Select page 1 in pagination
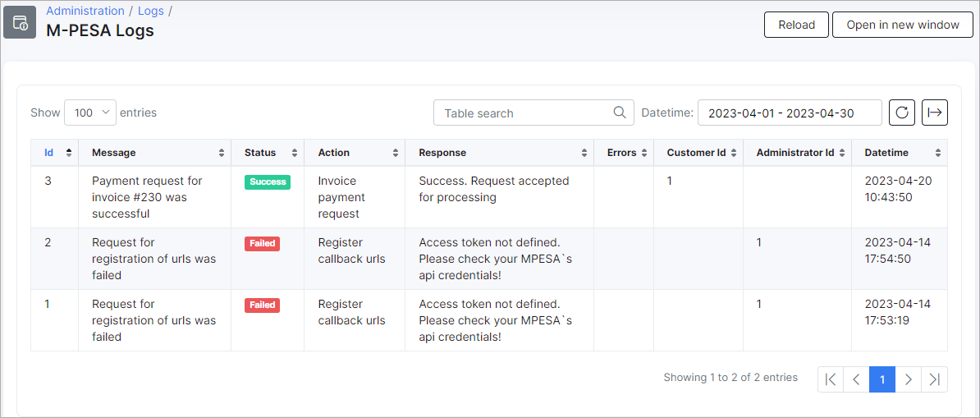 882,379
